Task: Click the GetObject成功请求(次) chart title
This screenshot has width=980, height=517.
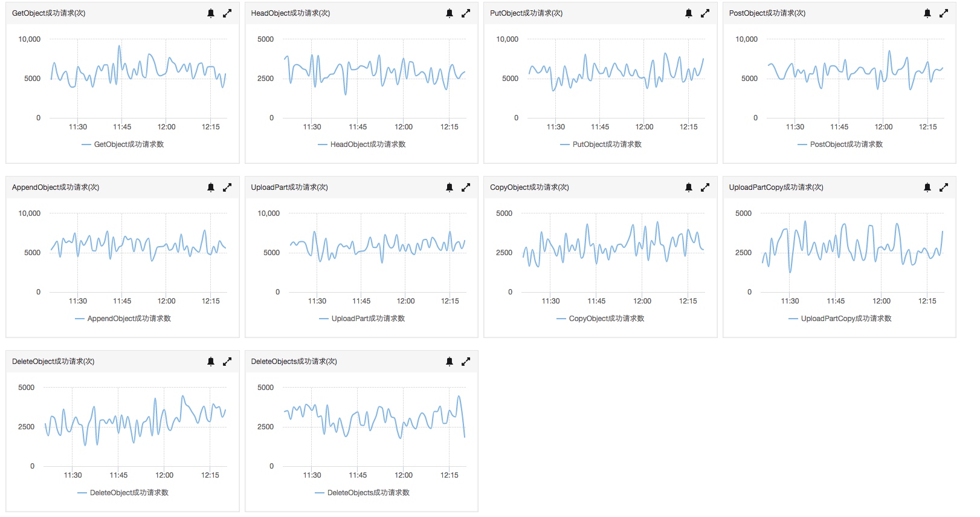Action: click(49, 13)
